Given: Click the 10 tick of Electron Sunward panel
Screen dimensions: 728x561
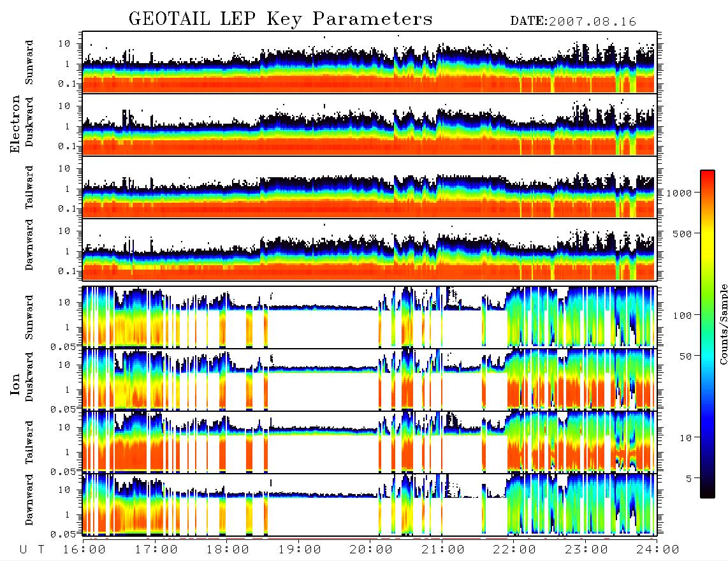Looking at the screenshot, I should 64,43.
